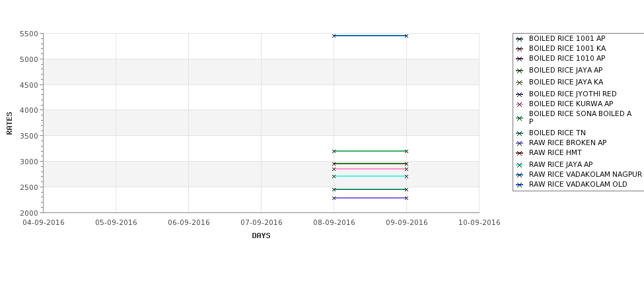Click the BOILED RICE 1001 AP legend marker

click(520, 39)
